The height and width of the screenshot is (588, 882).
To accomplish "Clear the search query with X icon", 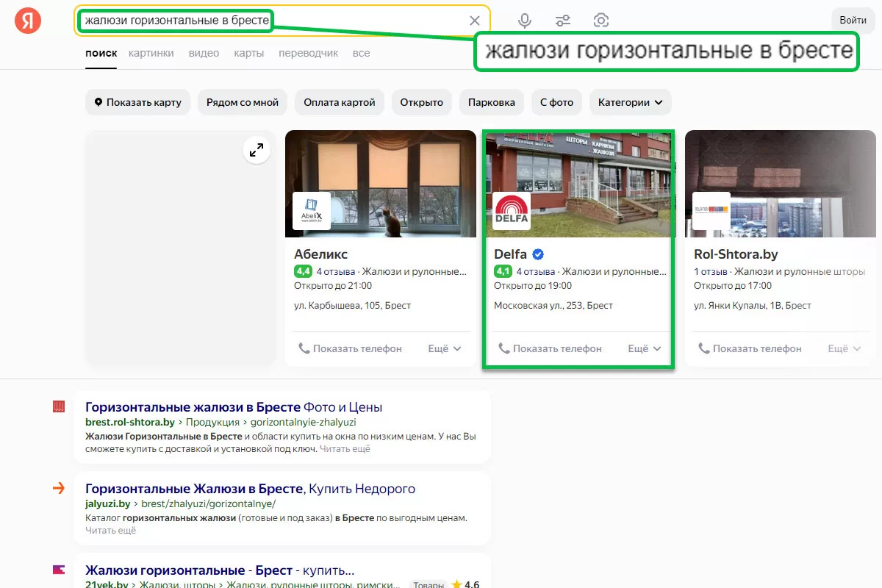I will click(x=475, y=21).
